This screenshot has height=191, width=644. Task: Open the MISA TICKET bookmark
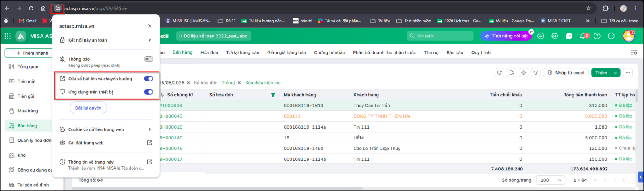555,21
